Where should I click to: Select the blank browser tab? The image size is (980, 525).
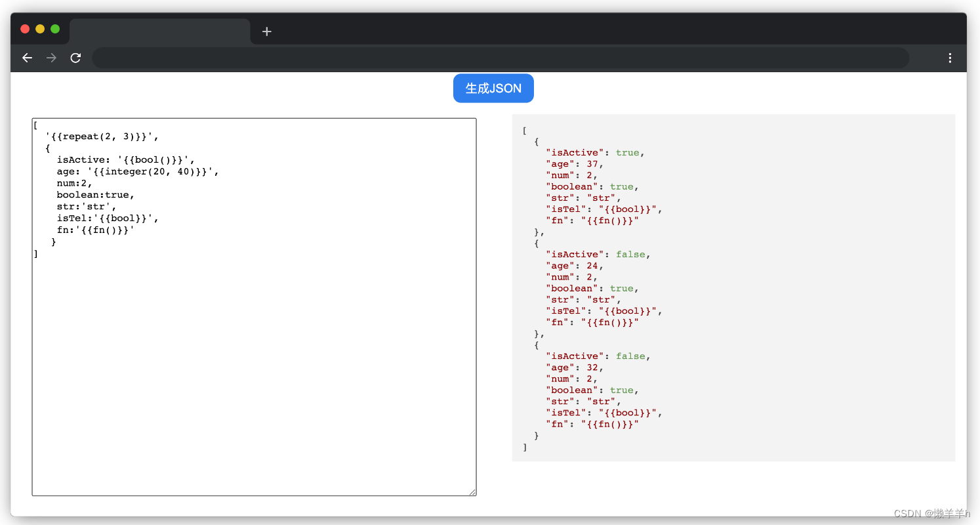click(x=160, y=31)
